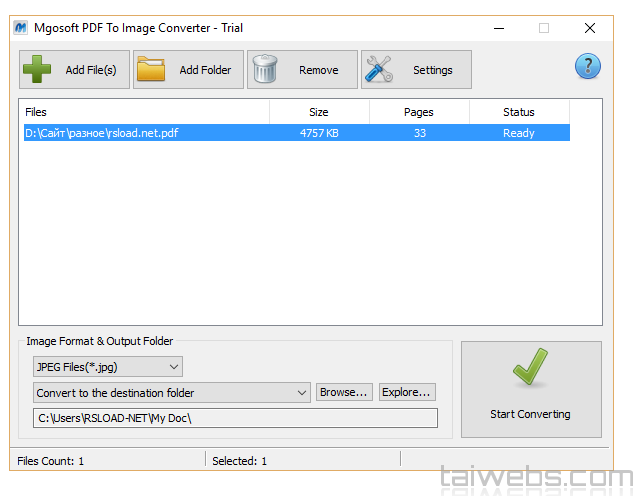Screen dimensions: 635x496
Task: Sort list by the Size column header
Action: click(319, 112)
